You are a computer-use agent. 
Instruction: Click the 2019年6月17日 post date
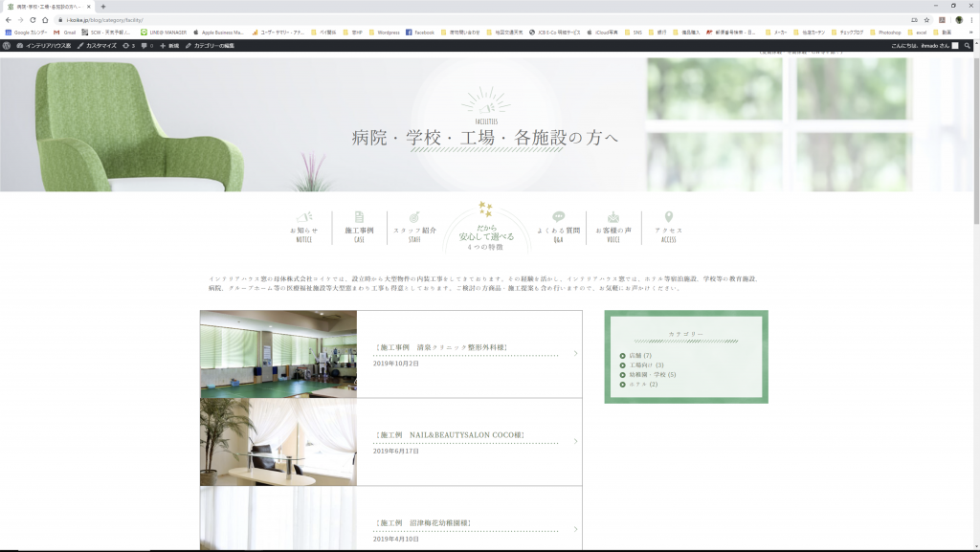click(395, 451)
